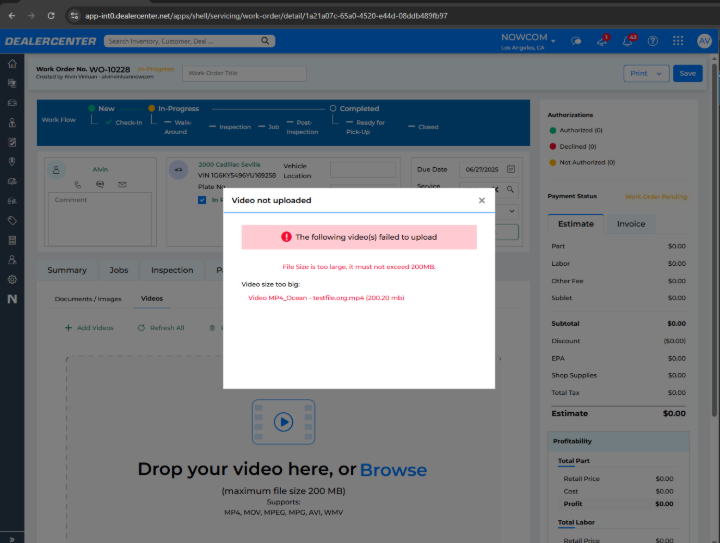The width and height of the screenshot is (720, 543).
Task: Switch to the Summary tab
Action: 67,270
